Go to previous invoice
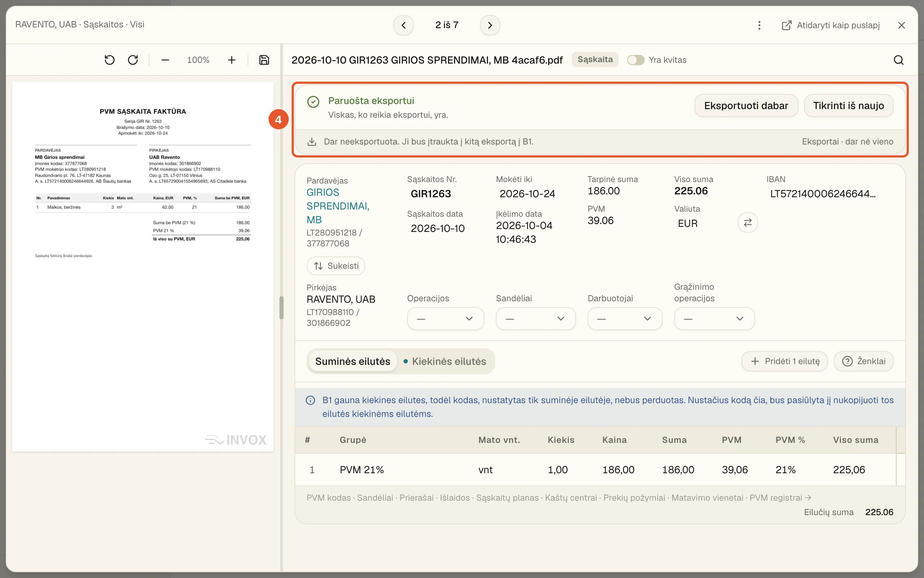 404,25
